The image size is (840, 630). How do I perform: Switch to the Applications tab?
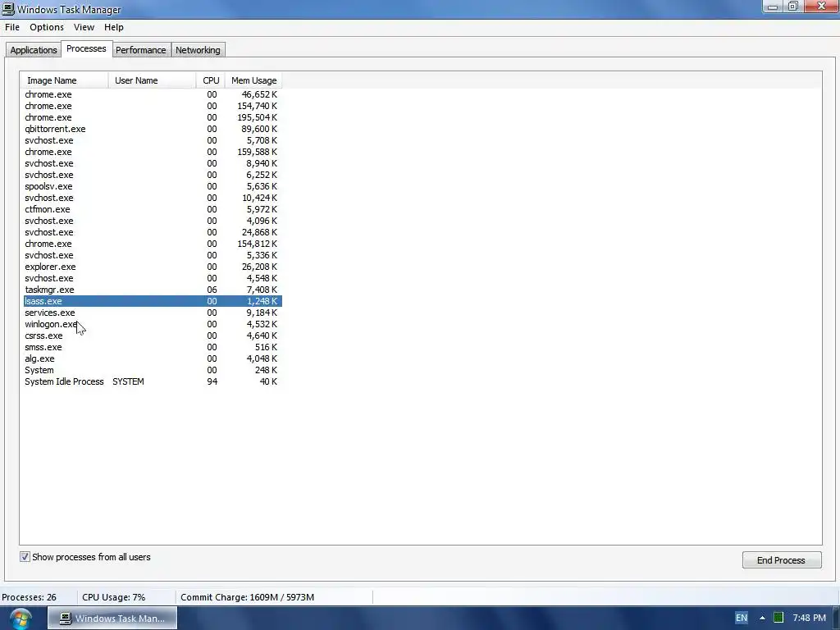(x=33, y=50)
